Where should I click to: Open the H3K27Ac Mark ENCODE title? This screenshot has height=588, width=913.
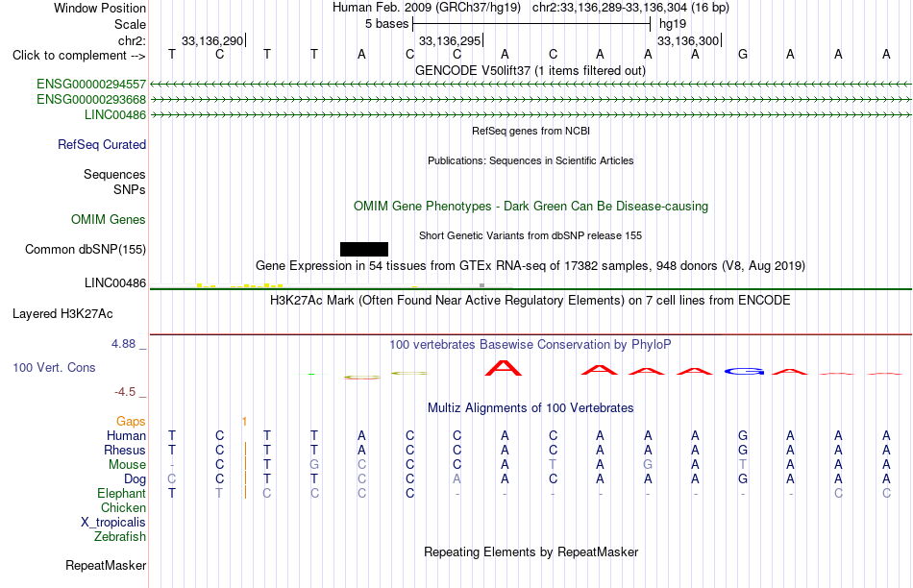click(531, 301)
